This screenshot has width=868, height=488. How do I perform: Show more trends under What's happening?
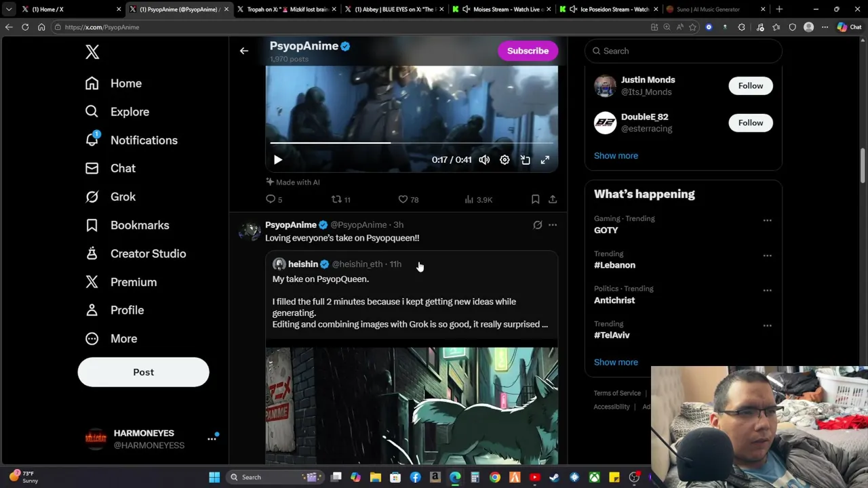coord(616,363)
